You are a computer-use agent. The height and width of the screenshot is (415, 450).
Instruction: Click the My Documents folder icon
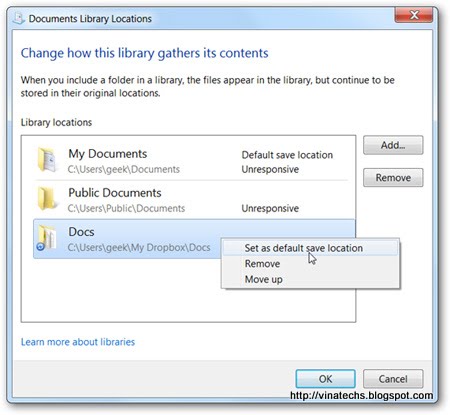(x=47, y=160)
